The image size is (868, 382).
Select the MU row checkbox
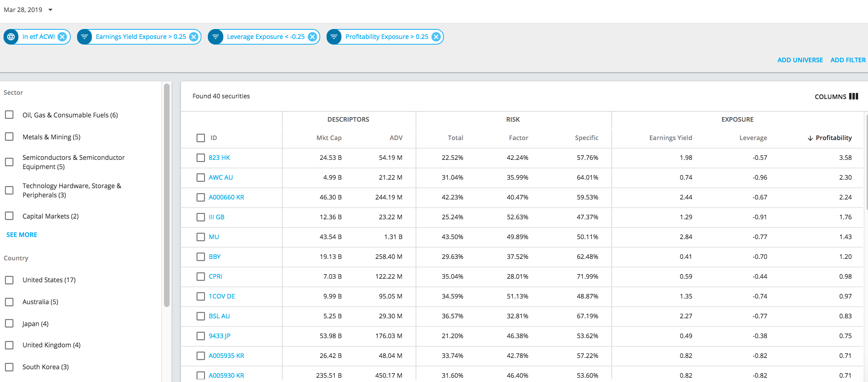(201, 237)
